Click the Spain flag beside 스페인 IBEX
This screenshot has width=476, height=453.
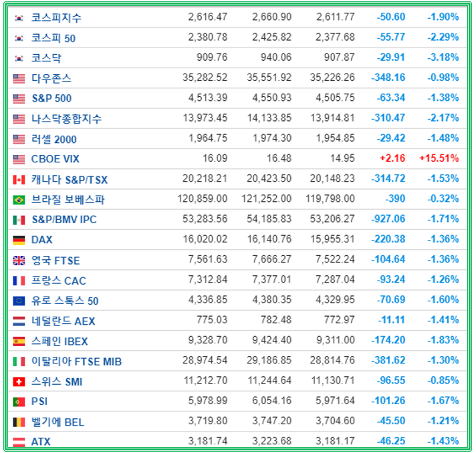(19, 341)
